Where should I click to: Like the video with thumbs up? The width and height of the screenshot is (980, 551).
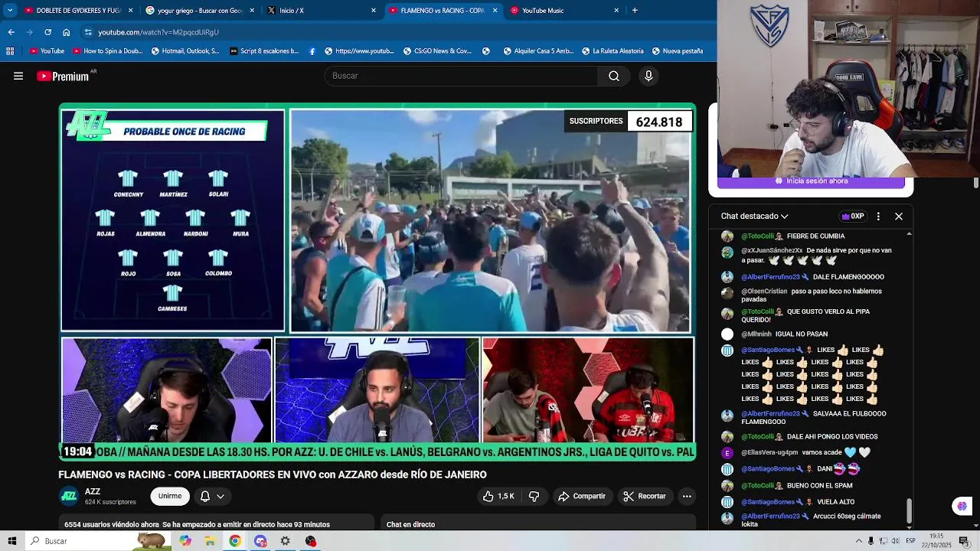pyautogui.click(x=498, y=497)
